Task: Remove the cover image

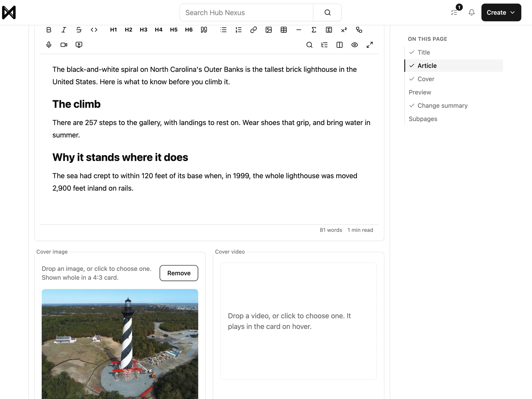Action: coord(179,273)
